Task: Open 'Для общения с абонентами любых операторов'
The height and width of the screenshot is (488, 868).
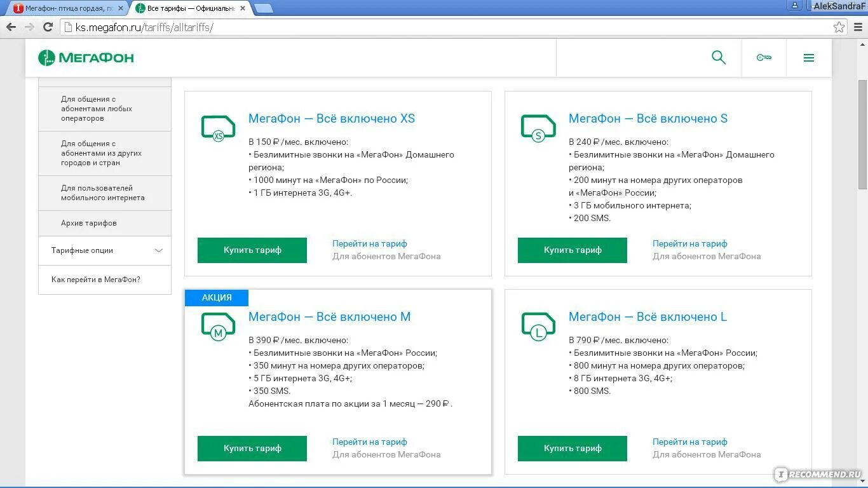Action: pyautogui.click(x=105, y=109)
